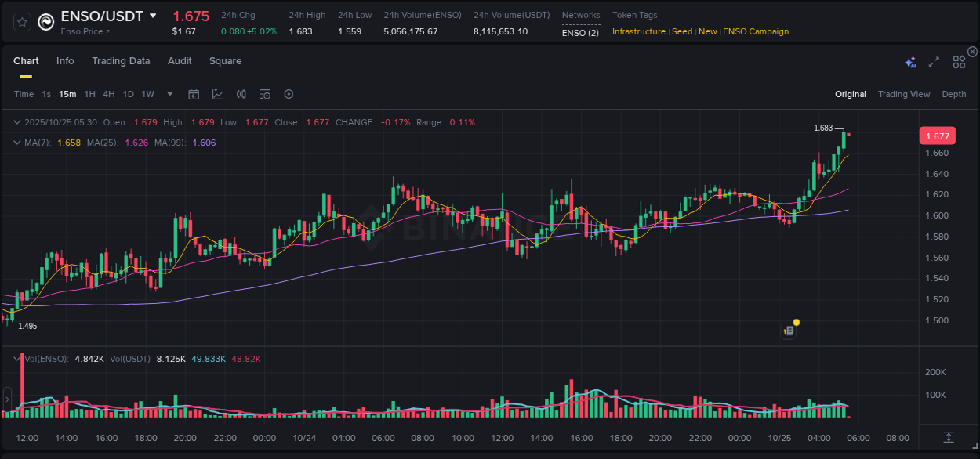The width and height of the screenshot is (980, 459).
Task: Click the Infrastructure token tag
Action: 639,31
